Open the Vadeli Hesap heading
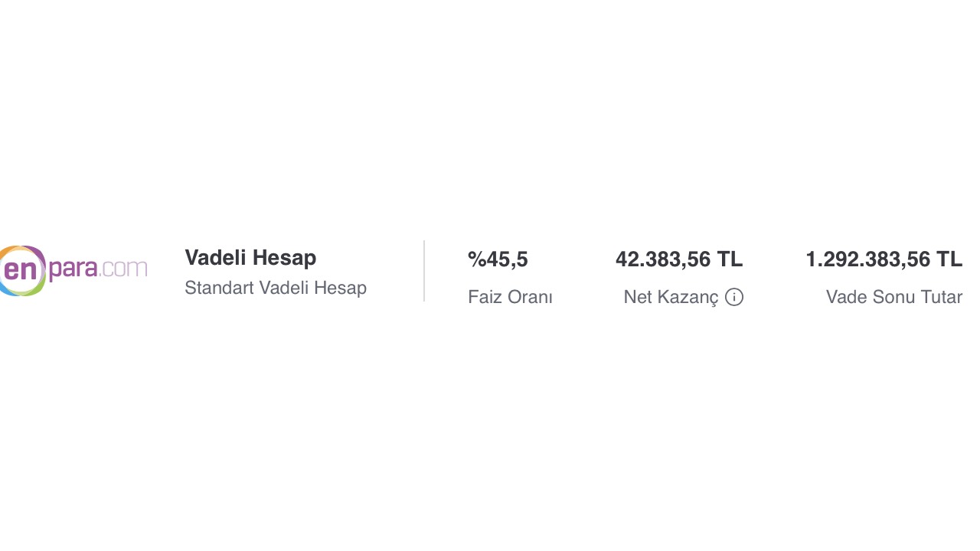Image resolution: width=980 pixels, height=551 pixels. click(250, 258)
